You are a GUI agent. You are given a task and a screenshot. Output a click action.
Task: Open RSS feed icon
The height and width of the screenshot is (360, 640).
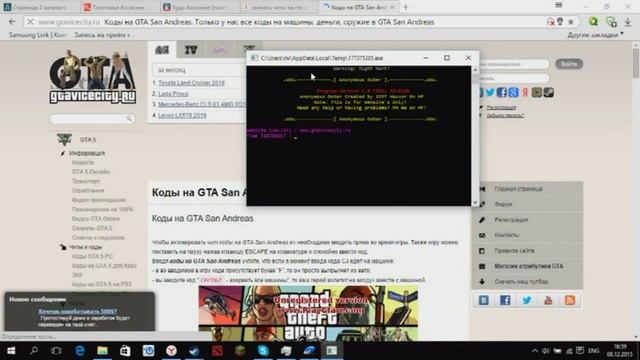(x=570, y=300)
